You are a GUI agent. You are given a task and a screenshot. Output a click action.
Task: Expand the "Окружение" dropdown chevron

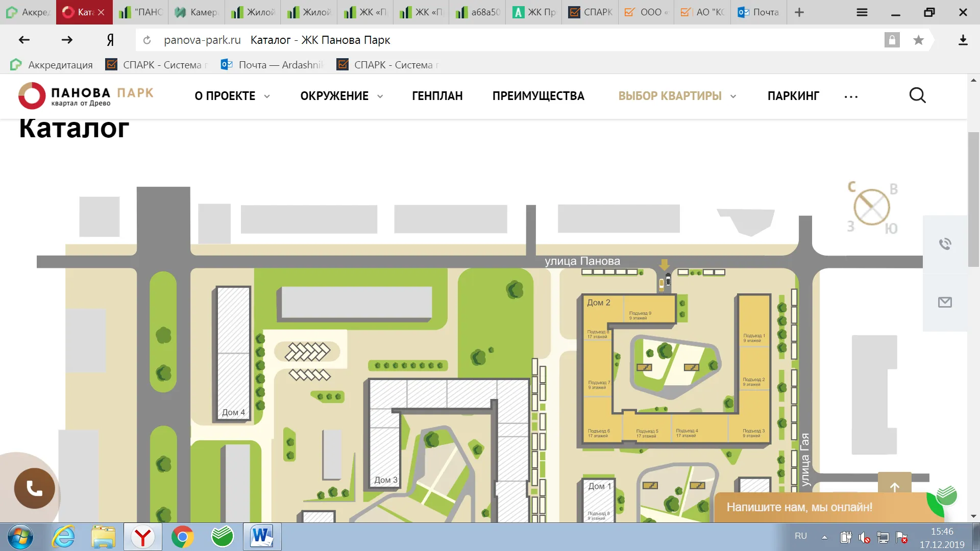point(380,96)
